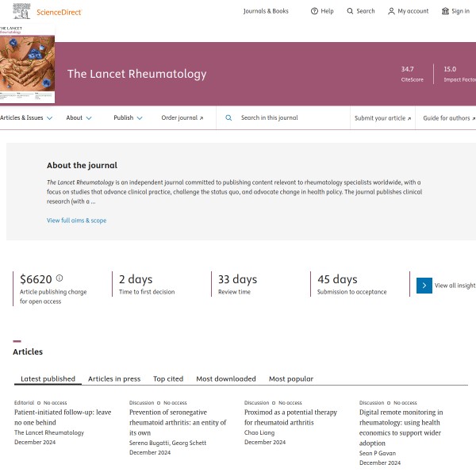Select the Most downloaded tab

click(226, 379)
